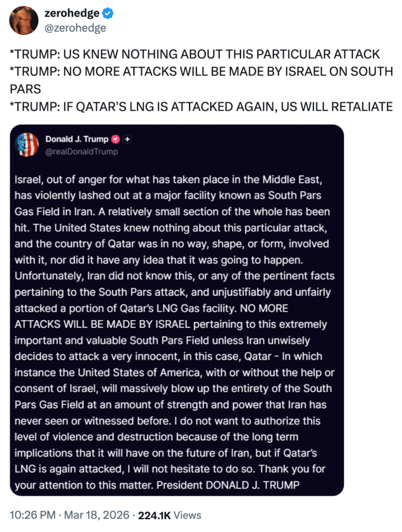Open the @realDonaldTrump handle

82,152
